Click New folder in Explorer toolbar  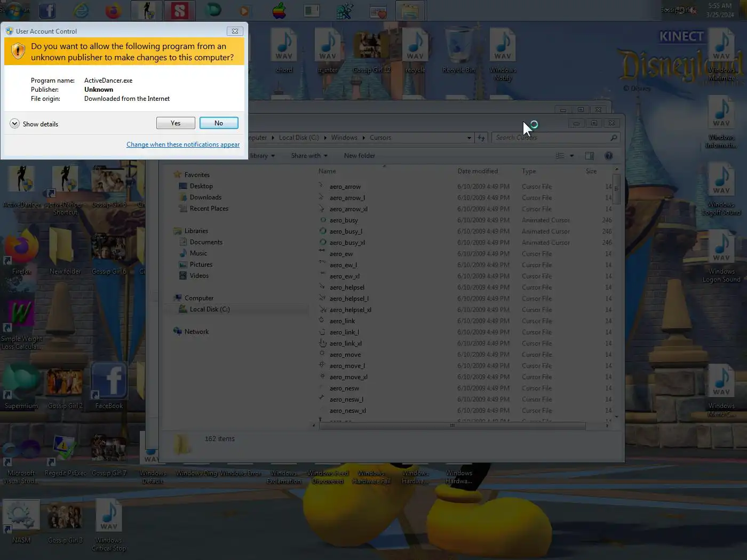360,156
